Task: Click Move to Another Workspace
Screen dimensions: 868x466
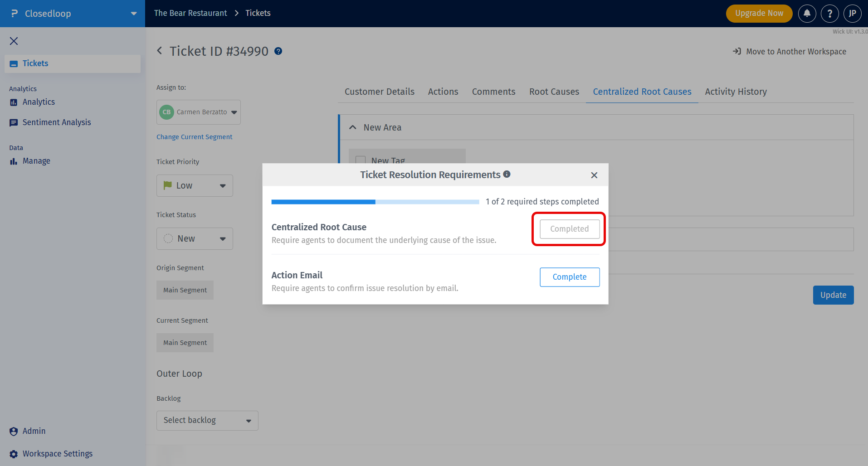Action: tap(790, 52)
